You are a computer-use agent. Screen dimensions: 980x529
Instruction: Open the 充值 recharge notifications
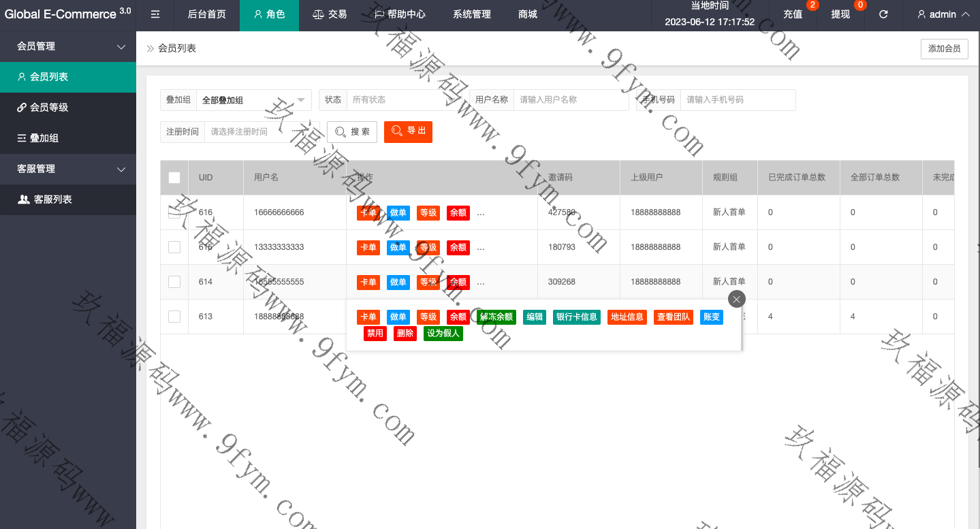pyautogui.click(x=793, y=14)
